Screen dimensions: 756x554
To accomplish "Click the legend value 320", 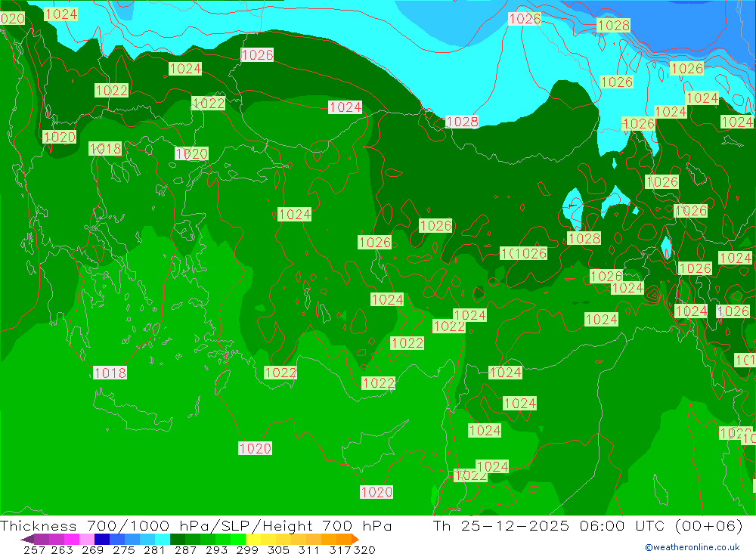I will point(364,549).
